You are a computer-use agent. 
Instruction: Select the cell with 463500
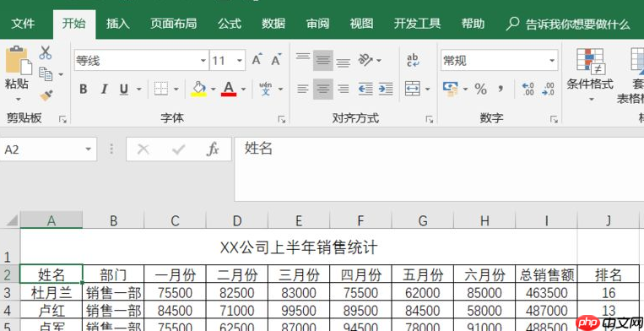(546, 292)
